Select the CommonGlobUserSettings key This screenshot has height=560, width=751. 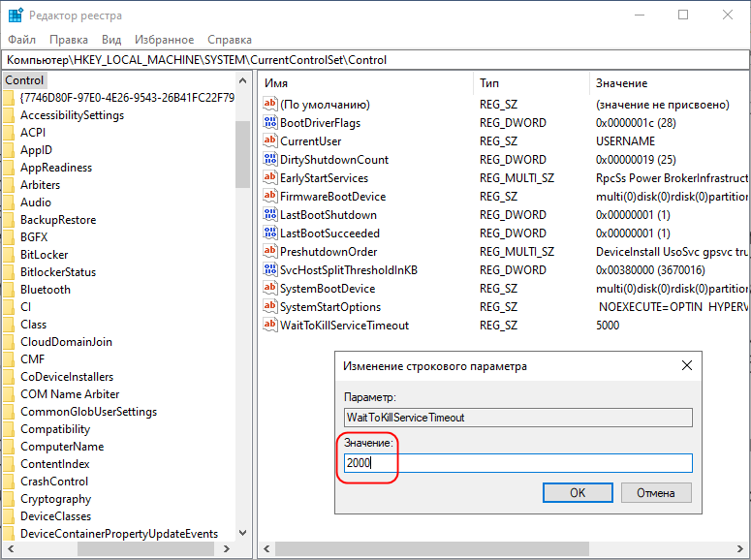point(88,412)
